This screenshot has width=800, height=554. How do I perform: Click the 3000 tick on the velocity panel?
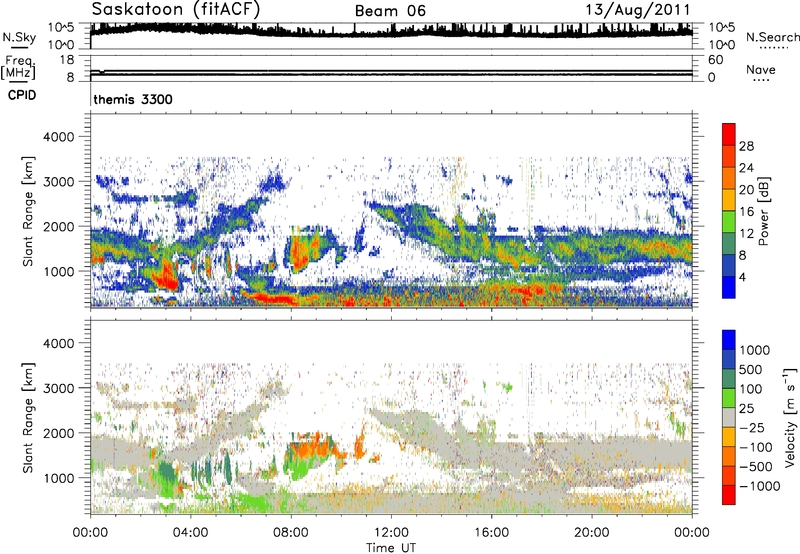(x=61, y=388)
